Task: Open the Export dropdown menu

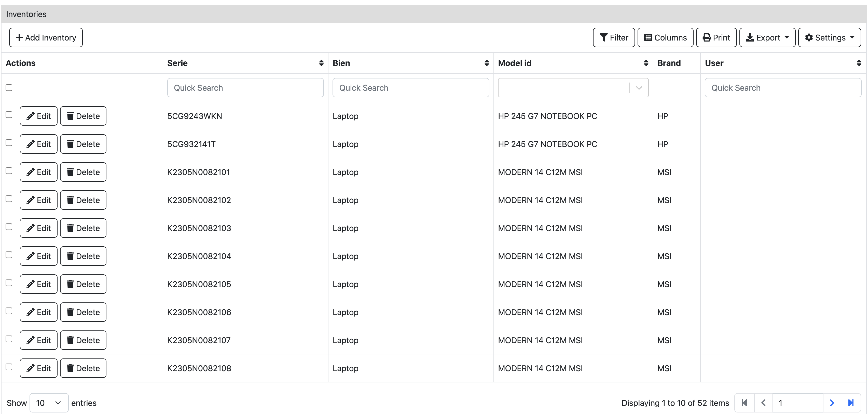Action: (767, 37)
